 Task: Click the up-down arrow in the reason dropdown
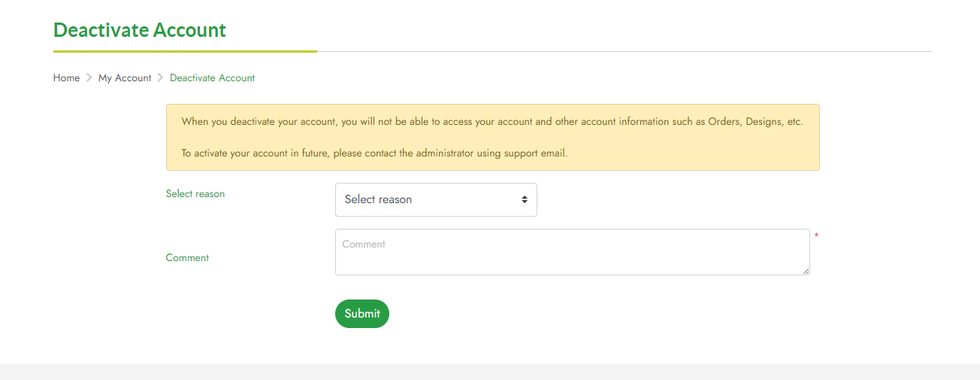tap(524, 200)
